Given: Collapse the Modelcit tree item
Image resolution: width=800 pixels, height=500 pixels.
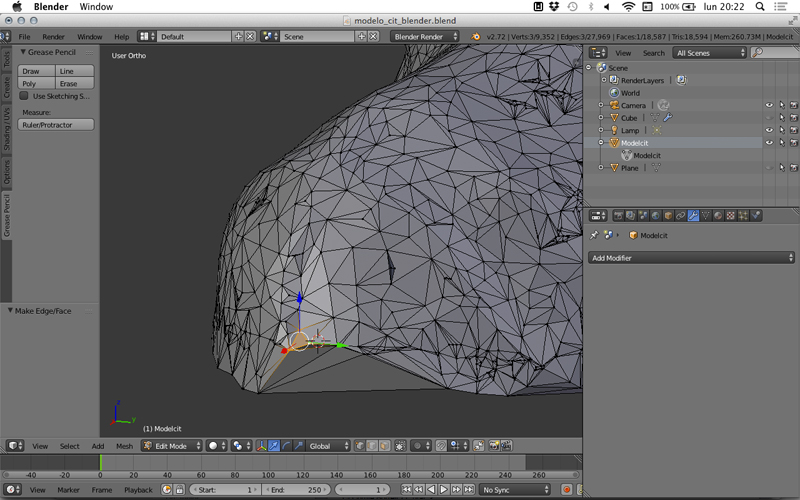Looking at the screenshot, I should pyautogui.click(x=601, y=143).
